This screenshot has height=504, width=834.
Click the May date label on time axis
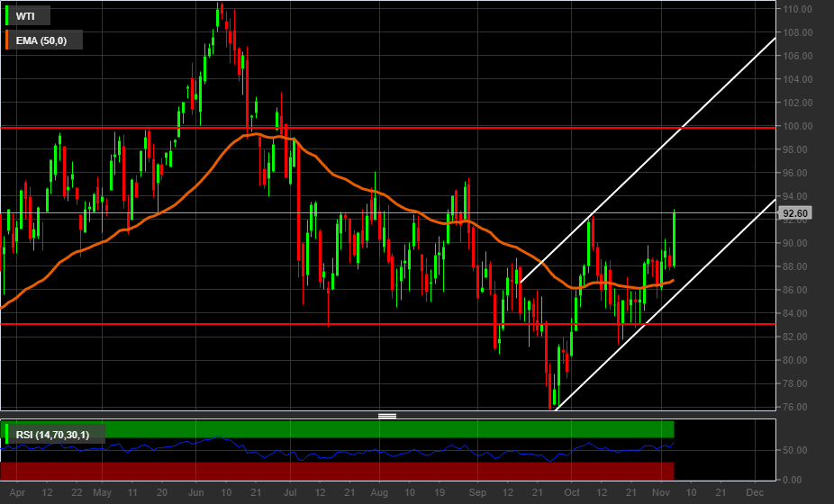click(102, 492)
